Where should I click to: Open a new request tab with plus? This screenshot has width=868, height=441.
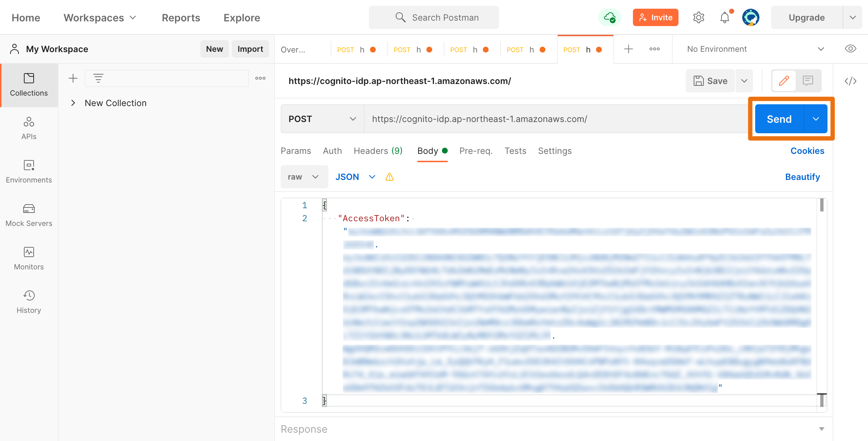pyautogui.click(x=629, y=49)
